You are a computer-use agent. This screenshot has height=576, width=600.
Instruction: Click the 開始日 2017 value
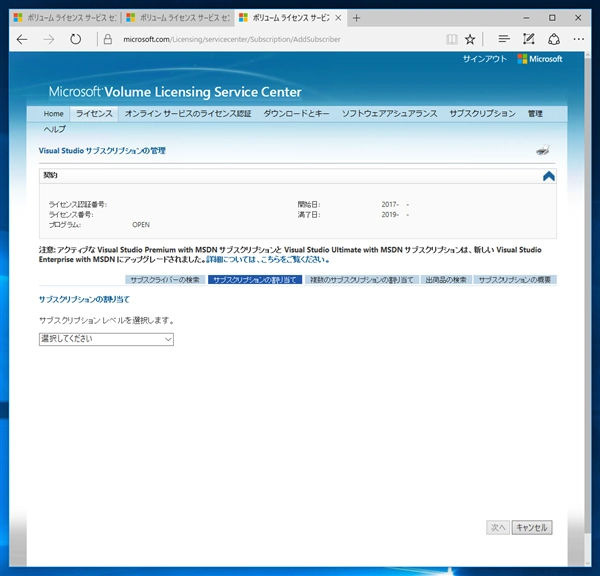(395, 204)
